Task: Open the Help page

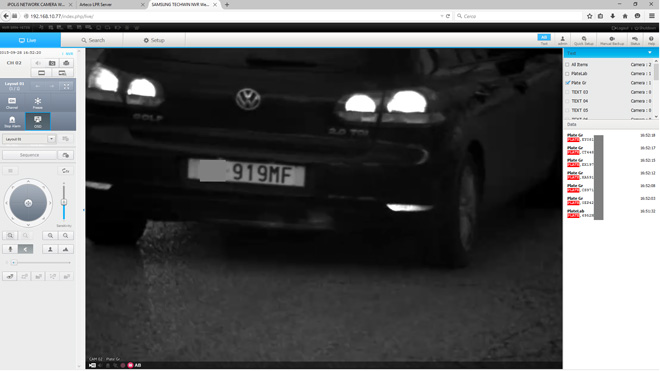Action: (651, 40)
